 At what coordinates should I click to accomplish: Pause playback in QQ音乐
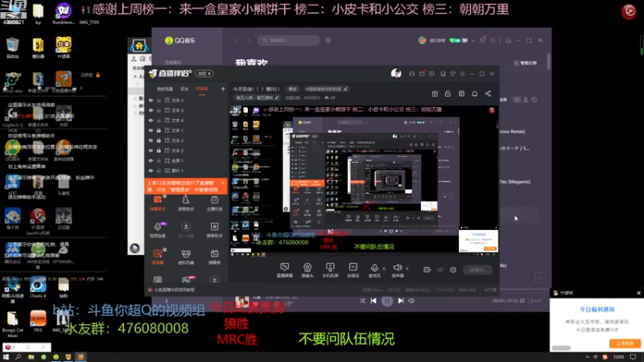pyautogui.click(x=387, y=301)
